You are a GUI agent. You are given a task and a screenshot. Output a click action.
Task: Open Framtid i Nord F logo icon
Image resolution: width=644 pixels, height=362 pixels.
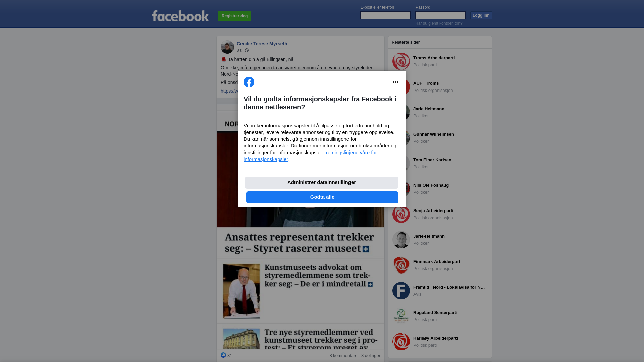[x=401, y=291]
